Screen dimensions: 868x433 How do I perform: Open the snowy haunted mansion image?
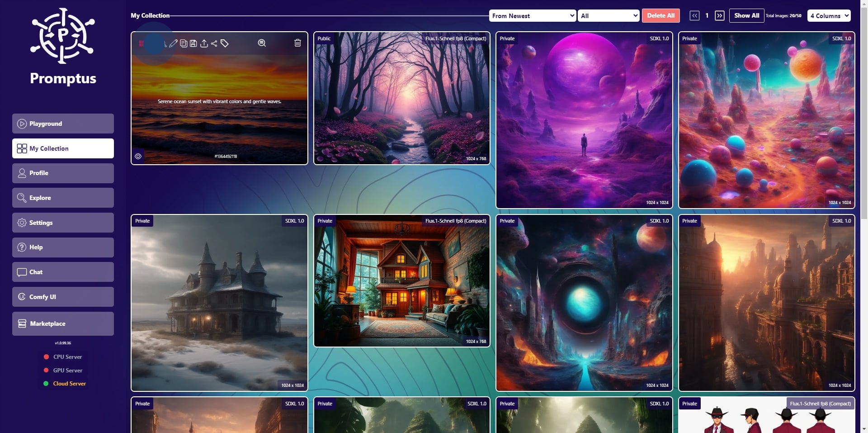(x=219, y=303)
